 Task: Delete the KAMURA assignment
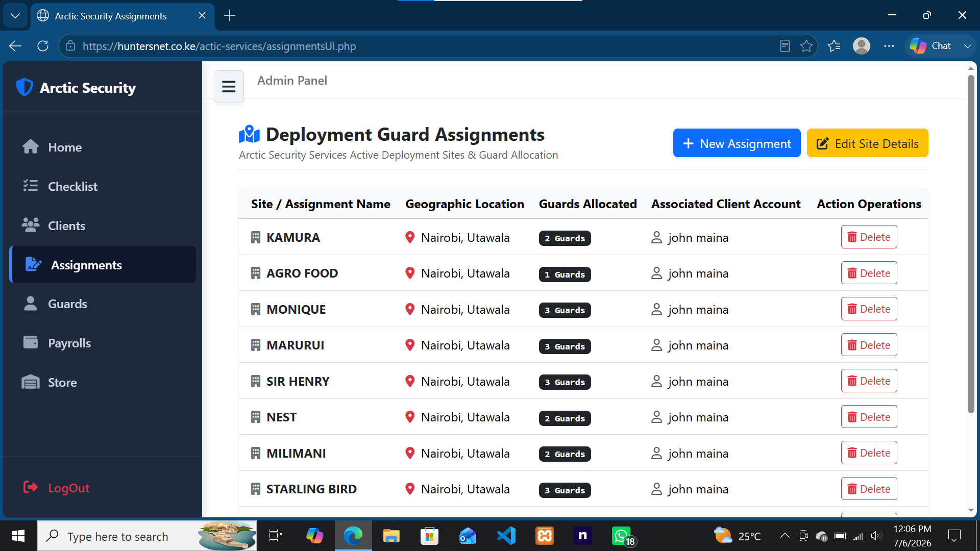click(869, 237)
